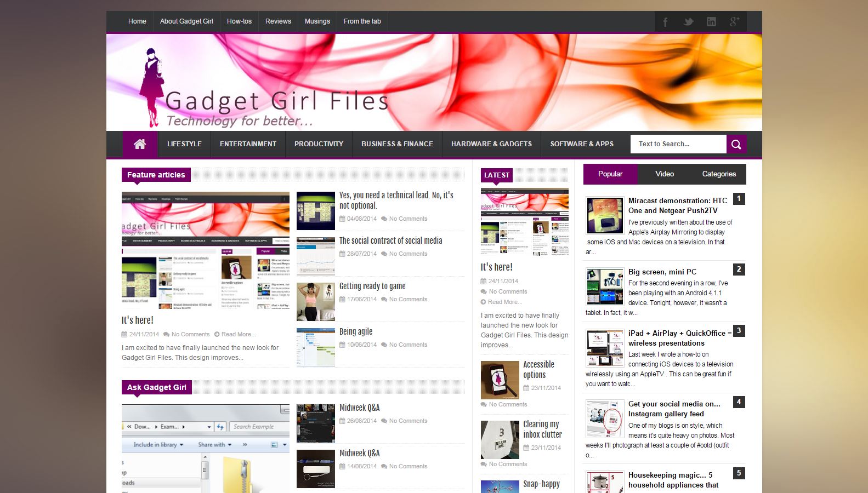This screenshot has height=493, width=868.
Task: Open the Twitter social icon
Action: coord(688,22)
